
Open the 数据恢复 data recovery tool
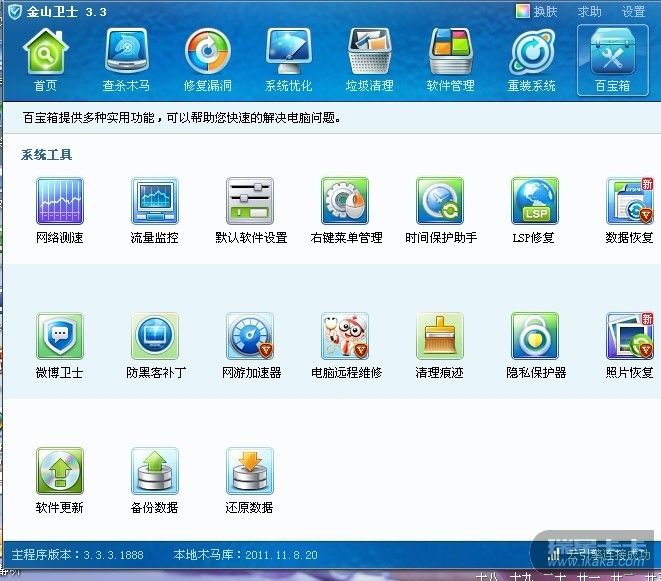coord(629,210)
